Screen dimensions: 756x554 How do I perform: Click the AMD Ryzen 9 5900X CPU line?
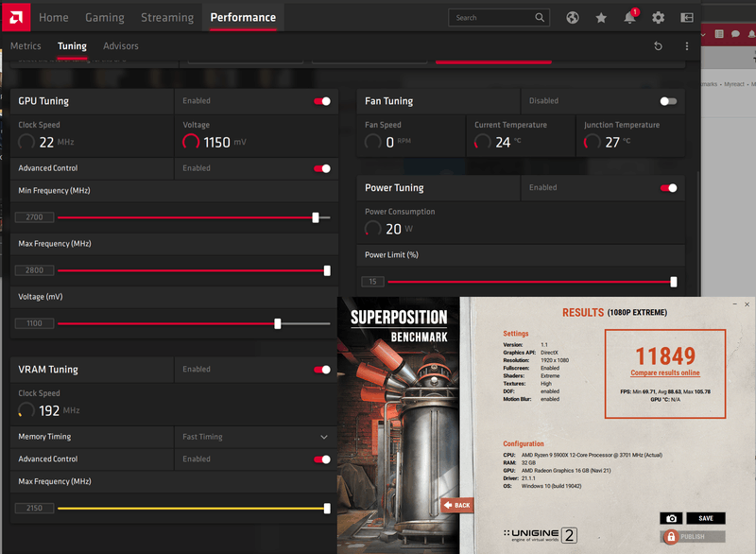point(582,455)
